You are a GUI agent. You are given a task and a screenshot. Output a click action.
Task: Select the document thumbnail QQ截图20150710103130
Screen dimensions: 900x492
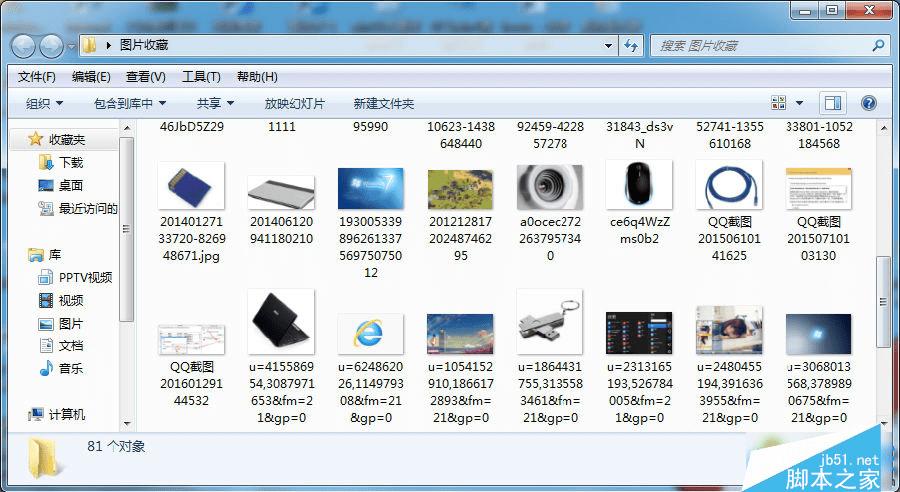(x=818, y=189)
